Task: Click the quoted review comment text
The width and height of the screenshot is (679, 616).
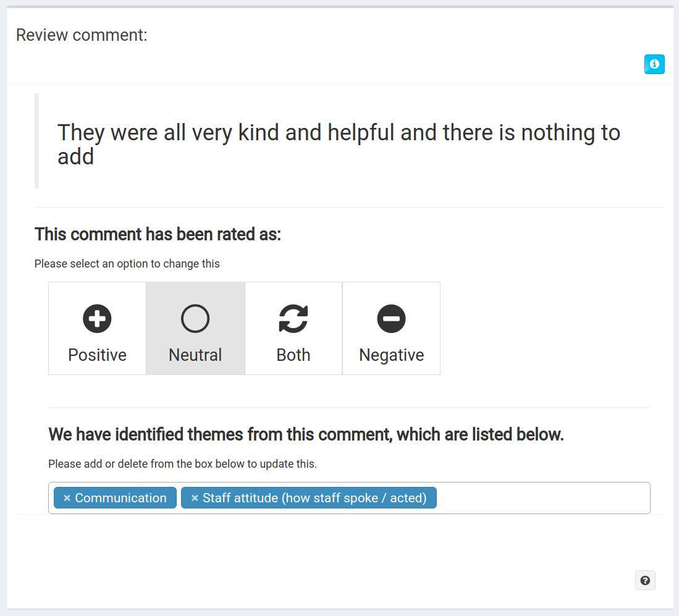Action: click(339, 144)
